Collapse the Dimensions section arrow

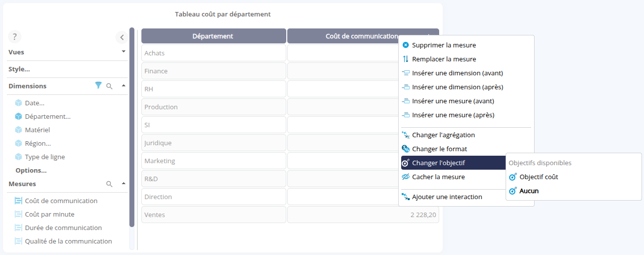[123, 85]
